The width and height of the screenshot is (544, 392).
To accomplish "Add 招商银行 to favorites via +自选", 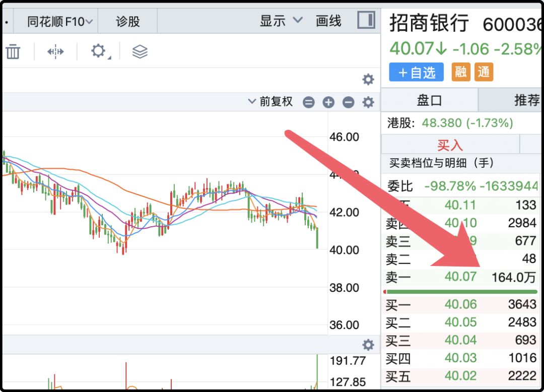I will point(416,72).
